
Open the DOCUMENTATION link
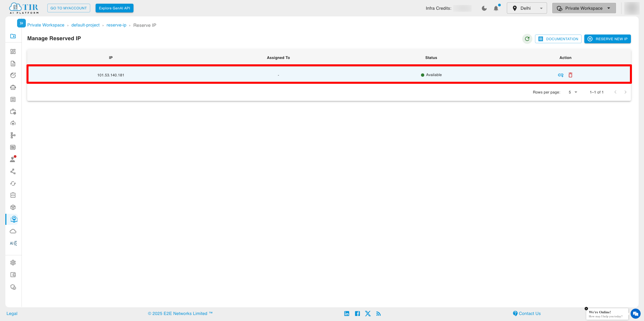[558, 39]
